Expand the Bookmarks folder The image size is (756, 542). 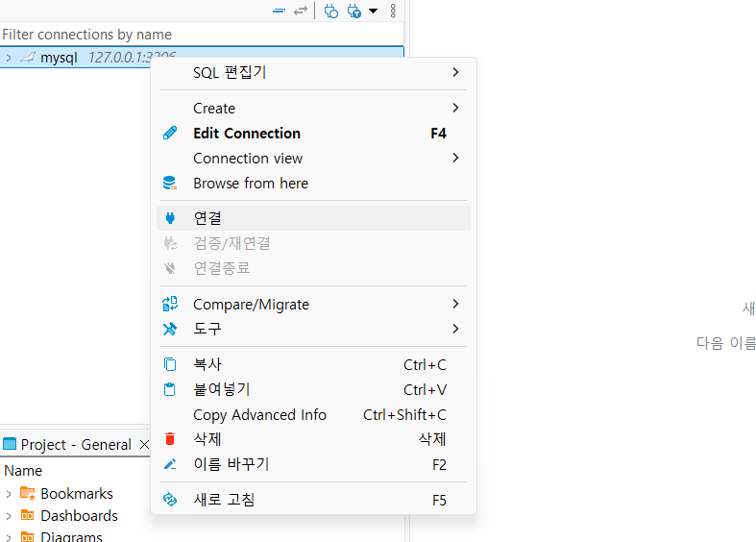coord(9,494)
